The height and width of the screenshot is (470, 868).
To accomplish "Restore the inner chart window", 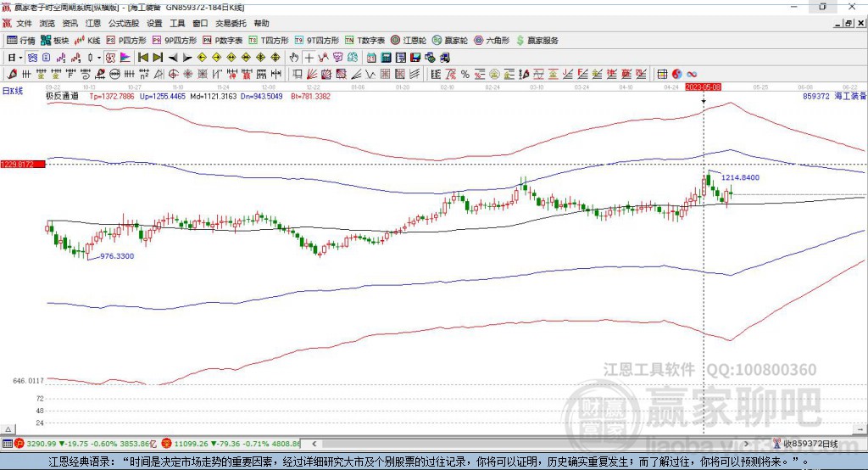I will 848,23.
